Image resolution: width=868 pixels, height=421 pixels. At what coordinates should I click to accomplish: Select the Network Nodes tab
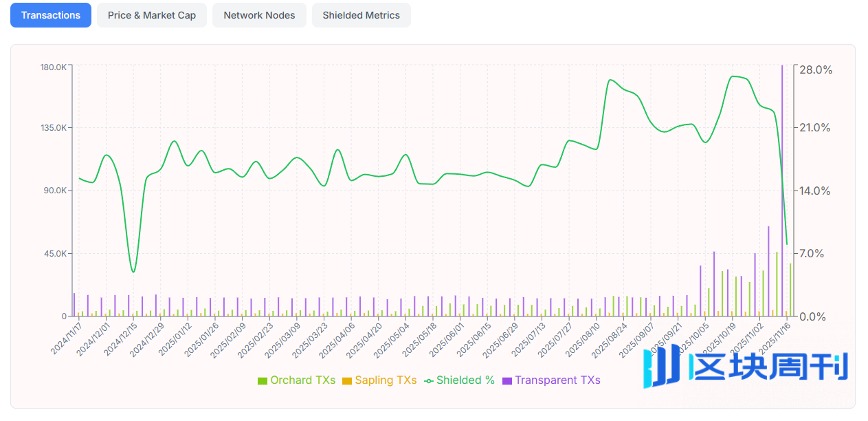click(x=259, y=15)
